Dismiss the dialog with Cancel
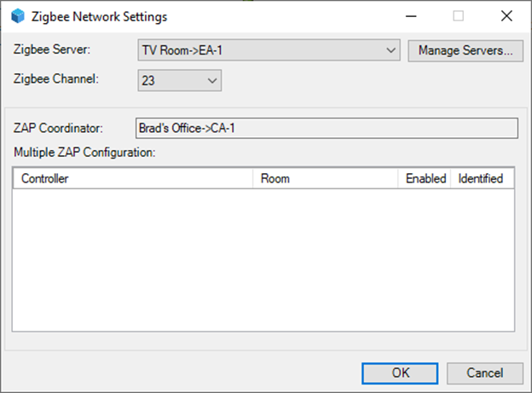This screenshot has height=393, width=532. (485, 373)
